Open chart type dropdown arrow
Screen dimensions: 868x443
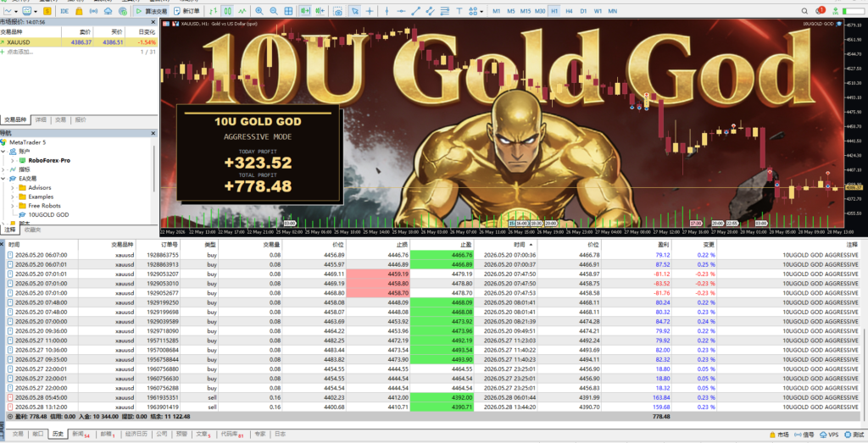point(15,11)
